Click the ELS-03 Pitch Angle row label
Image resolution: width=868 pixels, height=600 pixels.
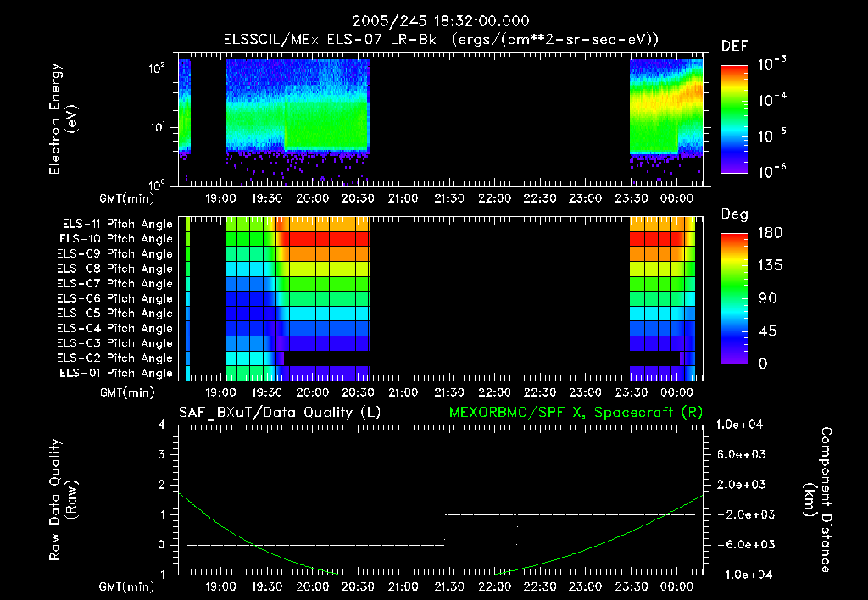(115, 343)
